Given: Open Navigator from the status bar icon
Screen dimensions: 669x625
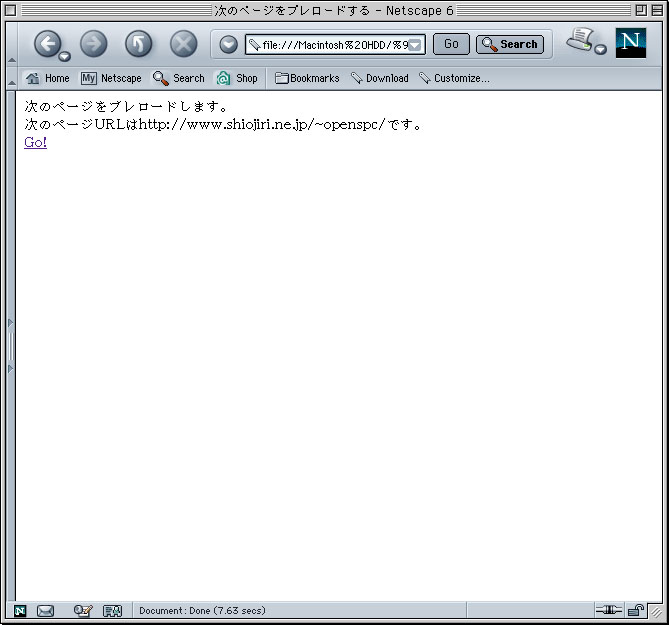Looking at the screenshot, I should point(20,611).
